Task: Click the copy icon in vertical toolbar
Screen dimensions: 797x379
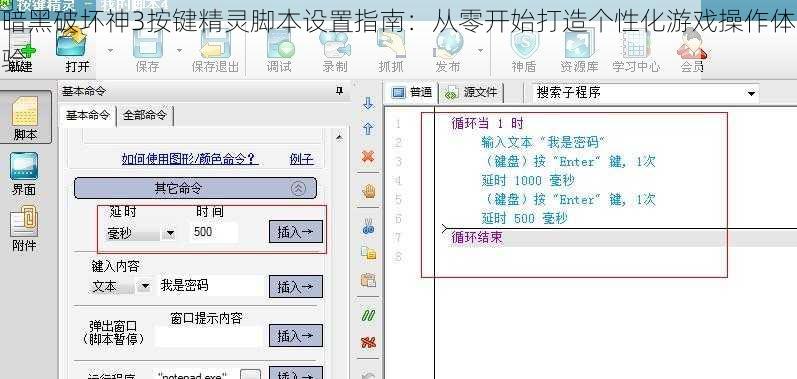Action: point(368,252)
